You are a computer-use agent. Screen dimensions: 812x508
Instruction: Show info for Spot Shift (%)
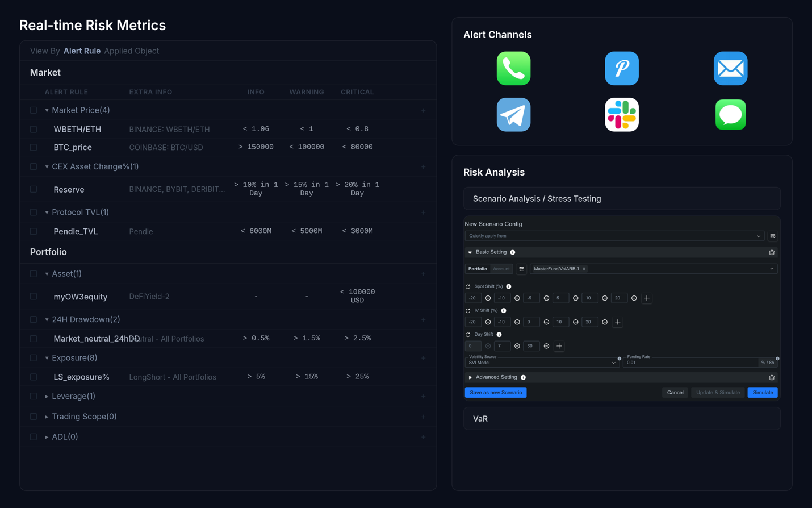click(508, 286)
